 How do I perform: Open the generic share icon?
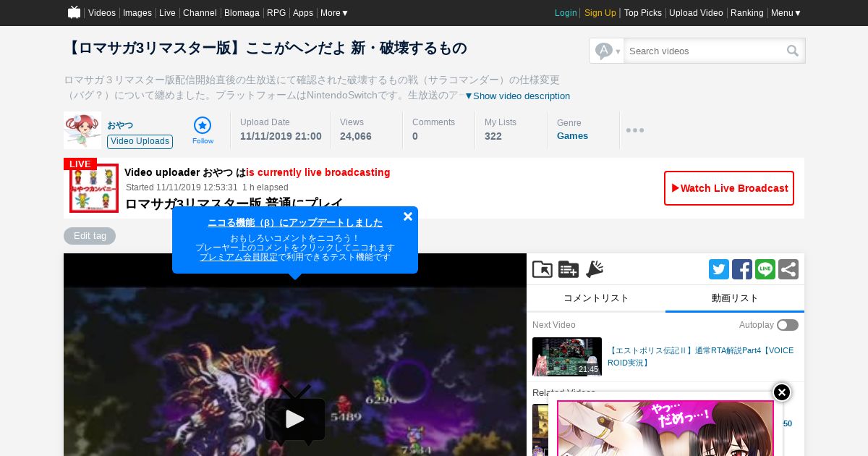788,269
